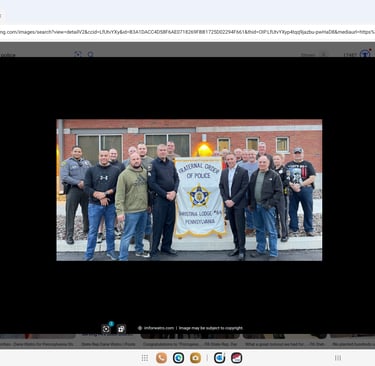Click the magnifier icon in the search bar

tap(90, 54)
